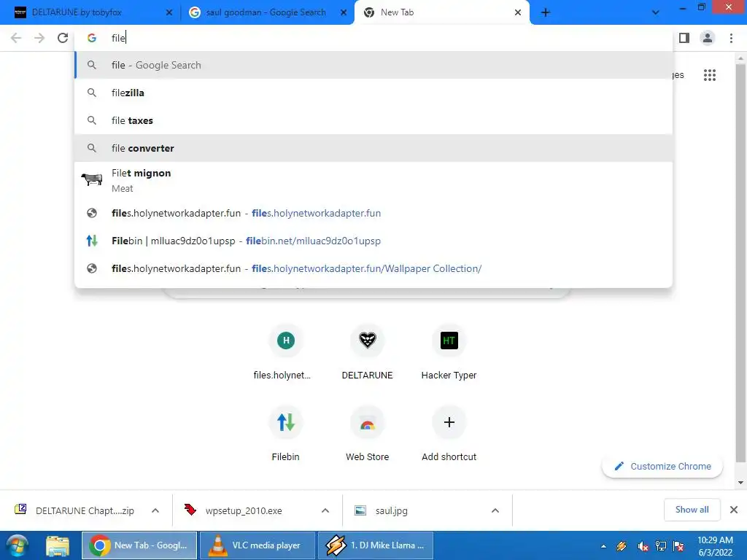Select 'file - Google Search' suggestion
Viewport: 747px width, 560px height.
click(373, 65)
